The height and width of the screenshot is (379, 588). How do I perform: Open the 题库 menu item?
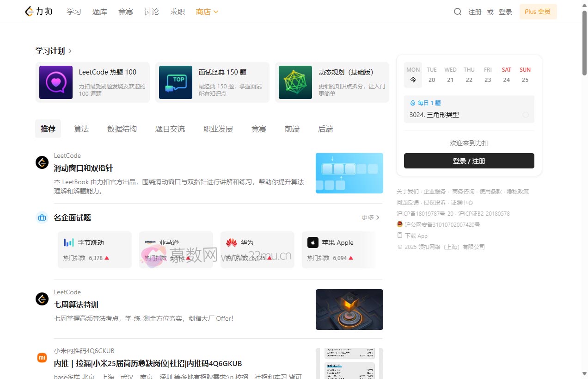99,12
